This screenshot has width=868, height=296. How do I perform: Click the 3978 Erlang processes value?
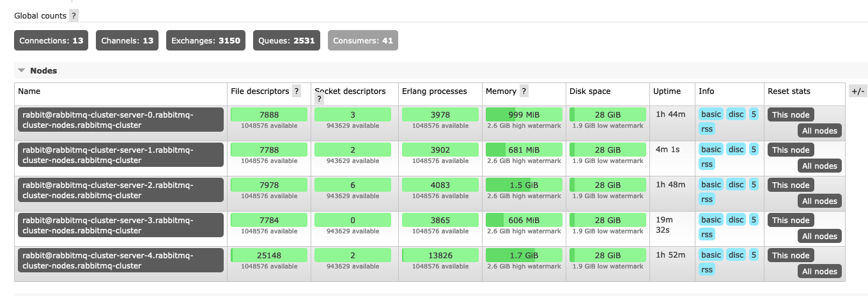[x=440, y=114]
